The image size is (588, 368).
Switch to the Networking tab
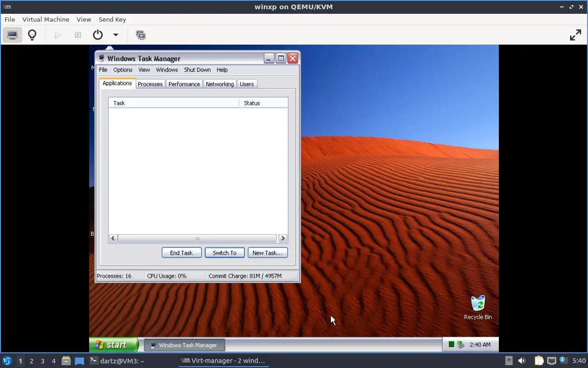pyautogui.click(x=220, y=84)
